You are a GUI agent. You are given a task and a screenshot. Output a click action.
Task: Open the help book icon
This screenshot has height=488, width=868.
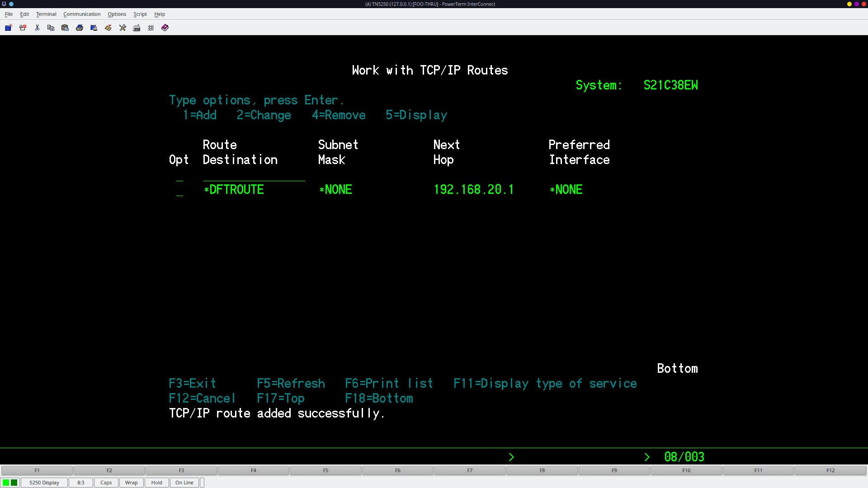pyautogui.click(x=165, y=28)
